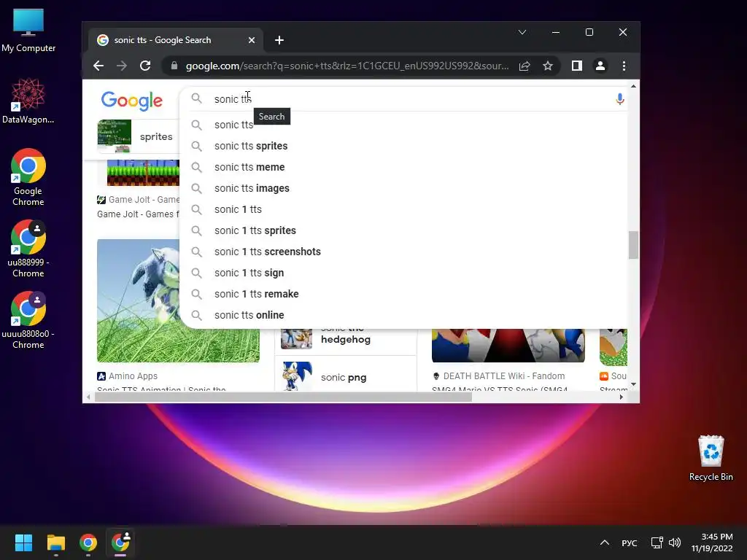Open the tab search chevron dropdown
747x560 pixels.
[x=522, y=32]
